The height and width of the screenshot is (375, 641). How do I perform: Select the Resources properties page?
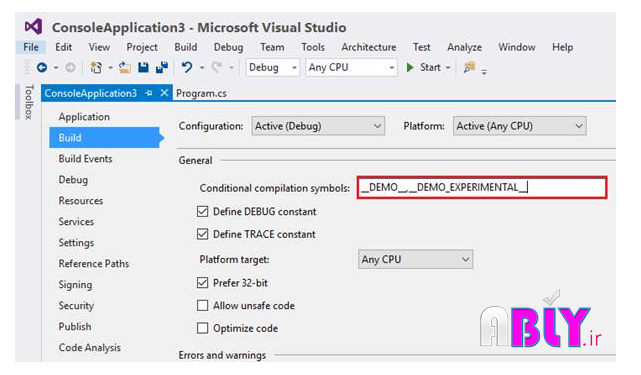click(81, 201)
